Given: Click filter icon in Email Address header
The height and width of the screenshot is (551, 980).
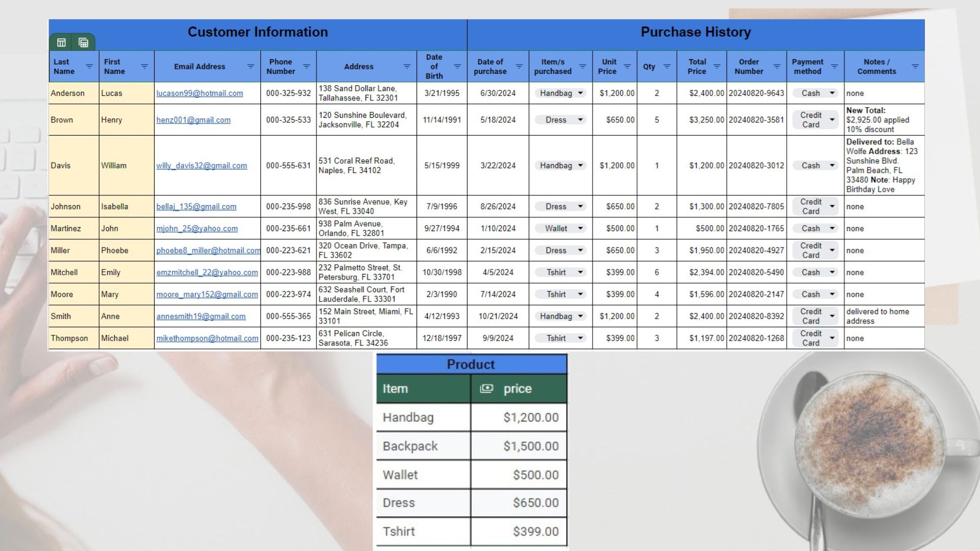Looking at the screenshot, I should click(251, 67).
